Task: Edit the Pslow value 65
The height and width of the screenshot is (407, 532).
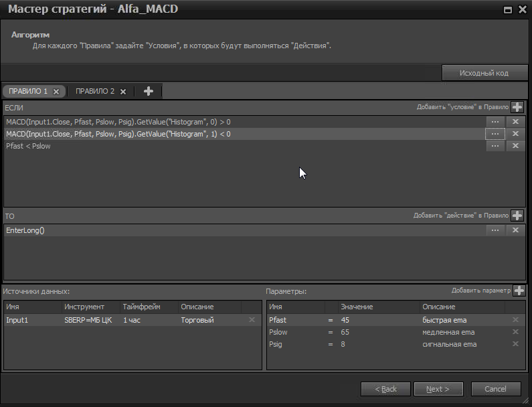Action: point(345,332)
